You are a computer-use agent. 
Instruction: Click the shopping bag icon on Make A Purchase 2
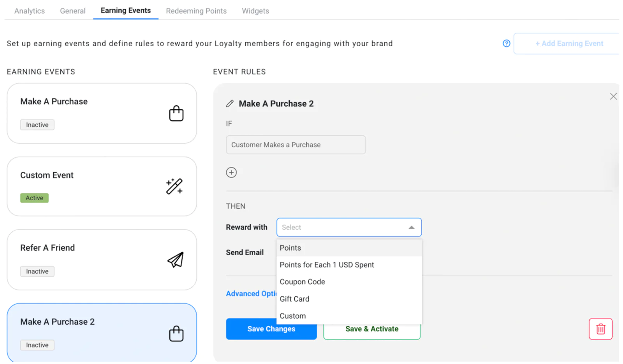(176, 334)
